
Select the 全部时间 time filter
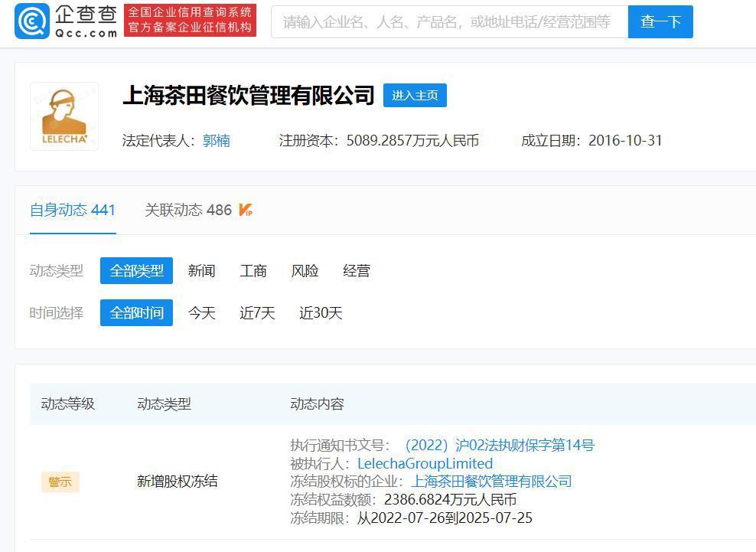pyautogui.click(x=136, y=312)
